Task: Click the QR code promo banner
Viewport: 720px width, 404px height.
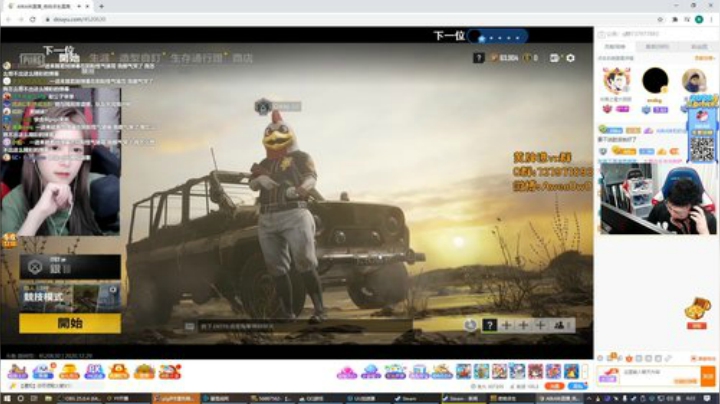Action: click(703, 129)
